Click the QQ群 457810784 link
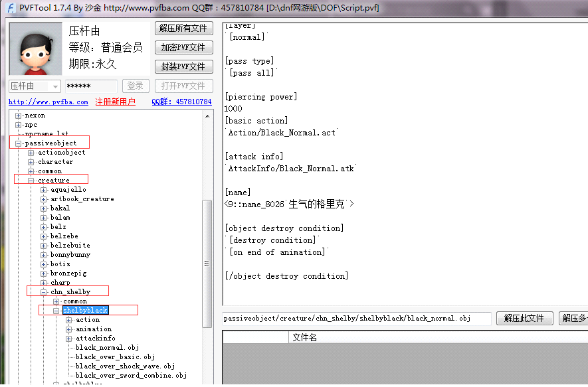588x387 pixels. click(181, 102)
